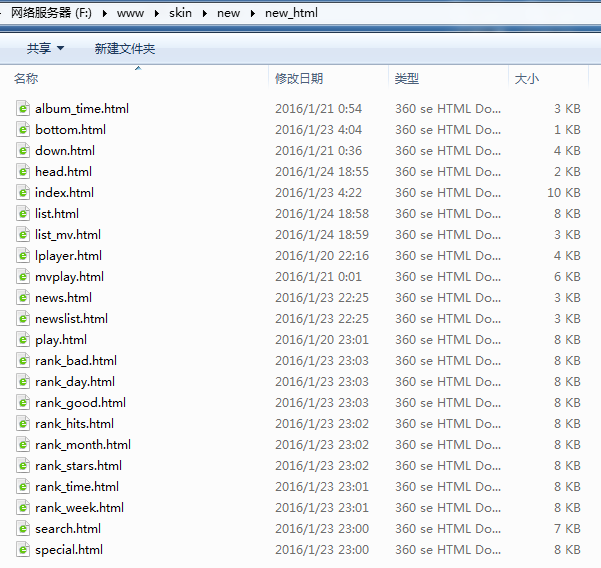Click the special.html file icon

(23, 550)
